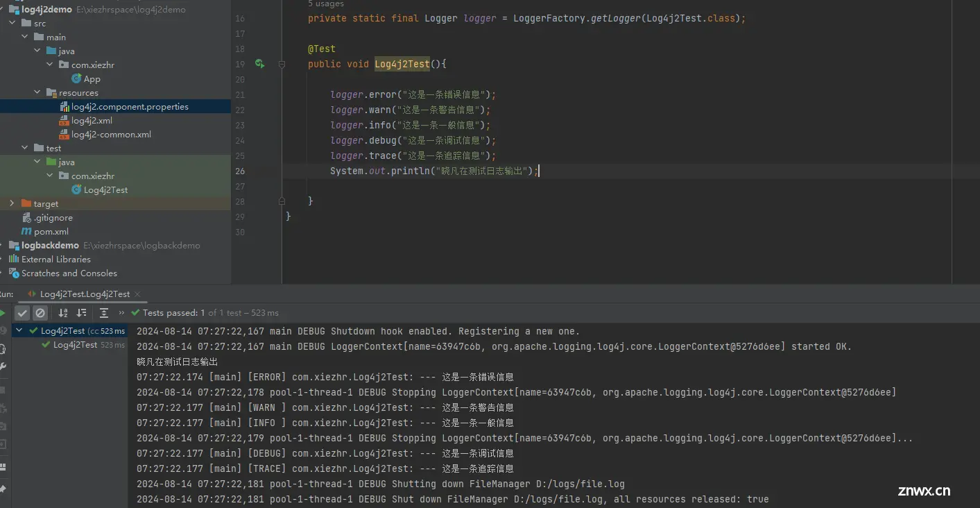
Task: Click log4j2.component.properties file icon
Action: pos(65,106)
